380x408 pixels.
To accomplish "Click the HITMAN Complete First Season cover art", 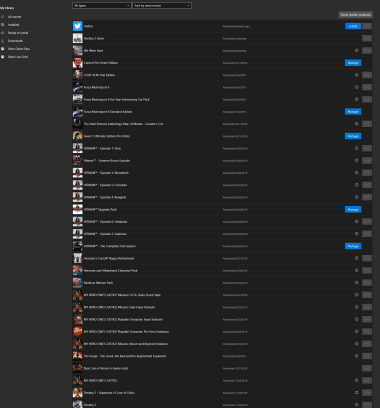I will 78,246.
